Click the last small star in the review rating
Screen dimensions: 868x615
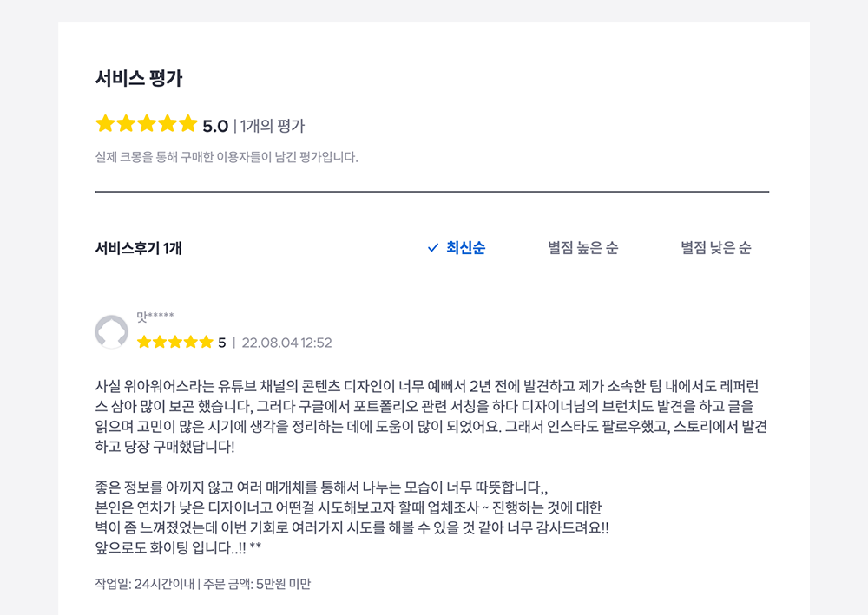point(206,343)
